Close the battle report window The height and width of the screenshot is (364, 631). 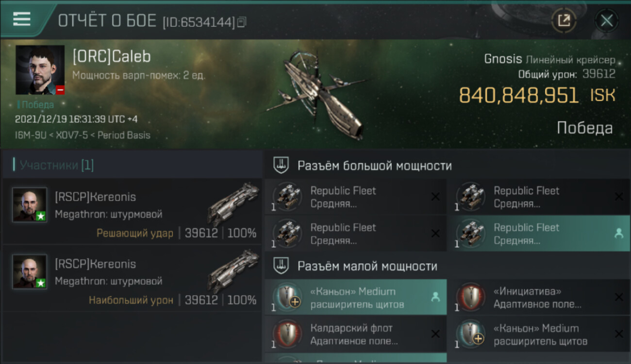point(607,20)
